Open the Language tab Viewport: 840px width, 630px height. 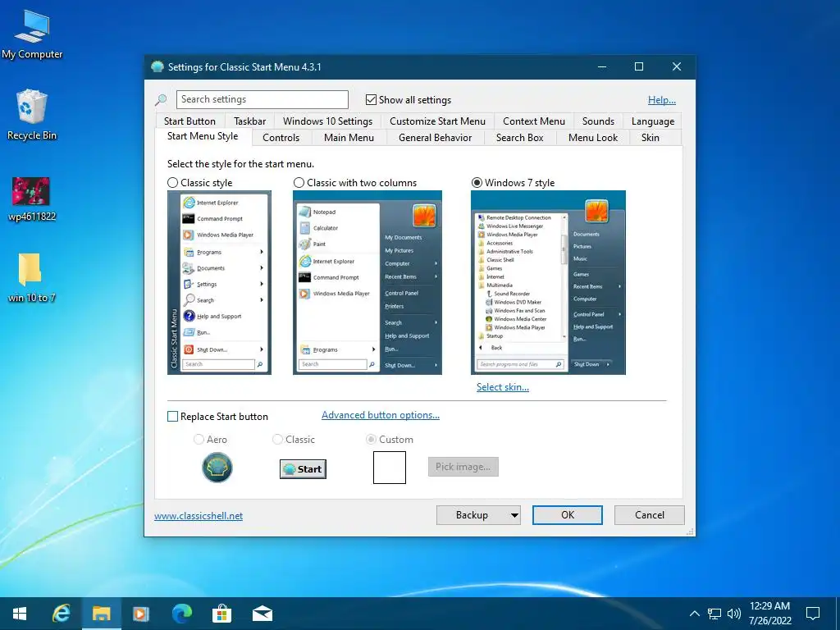652,121
